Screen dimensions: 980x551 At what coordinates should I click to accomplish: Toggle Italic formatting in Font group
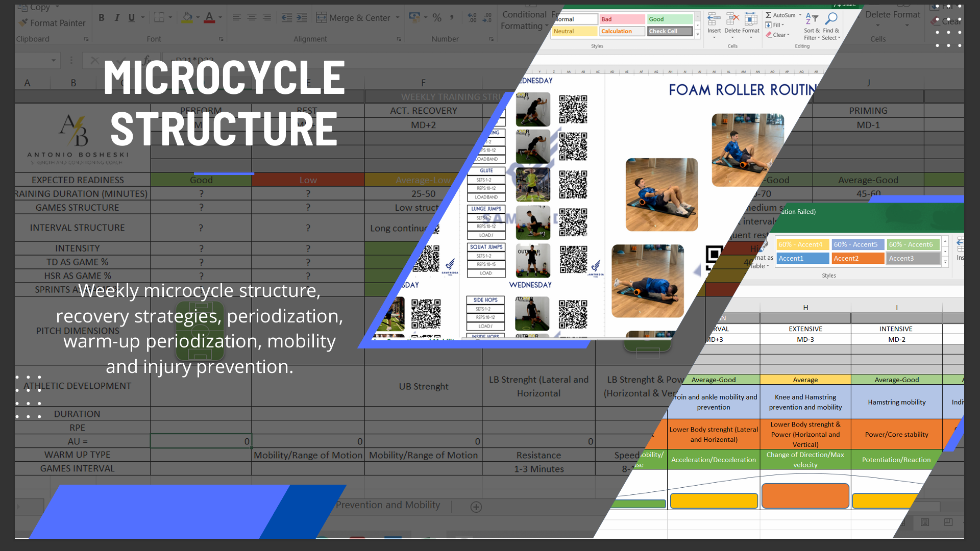click(117, 18)
